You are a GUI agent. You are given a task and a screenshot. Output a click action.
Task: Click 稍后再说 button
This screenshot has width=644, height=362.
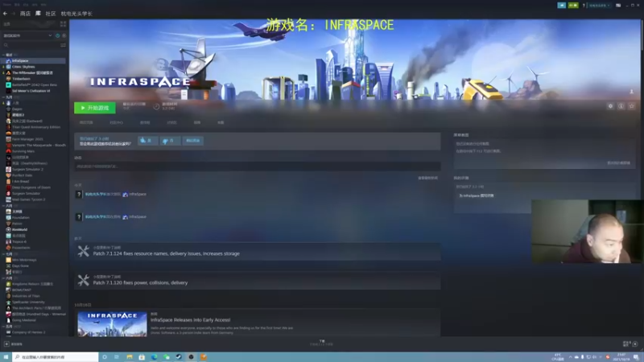point(193,141)
